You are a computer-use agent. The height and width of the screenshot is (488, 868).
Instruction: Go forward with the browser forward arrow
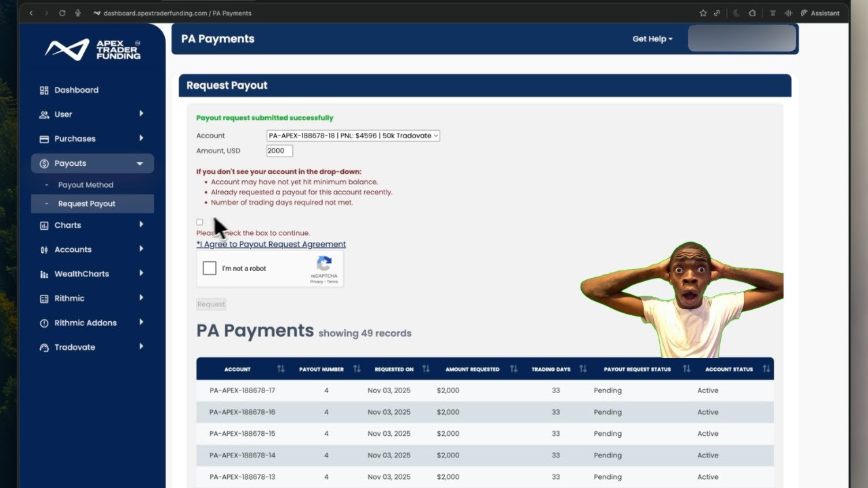46,13
